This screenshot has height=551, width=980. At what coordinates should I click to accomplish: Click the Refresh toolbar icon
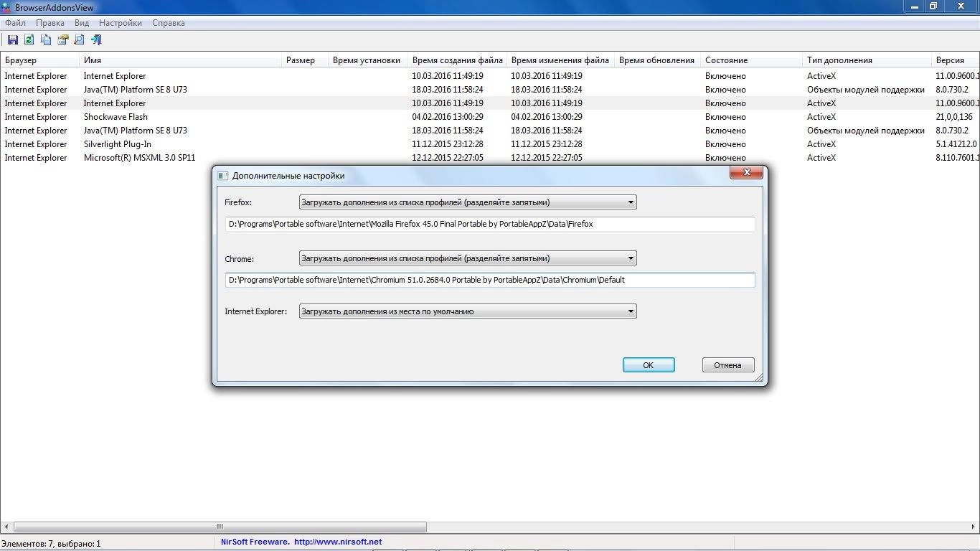29,40
